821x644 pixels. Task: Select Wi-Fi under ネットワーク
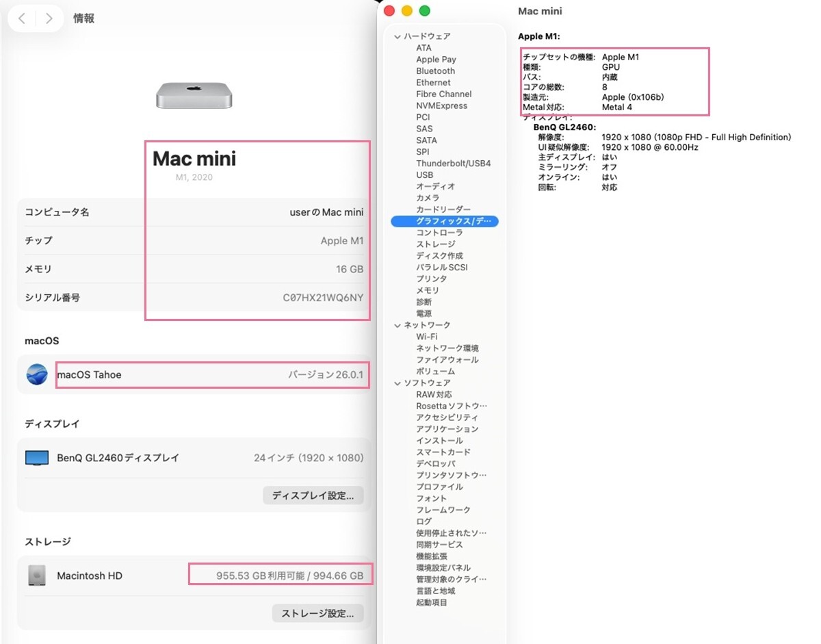click(427, 337)
